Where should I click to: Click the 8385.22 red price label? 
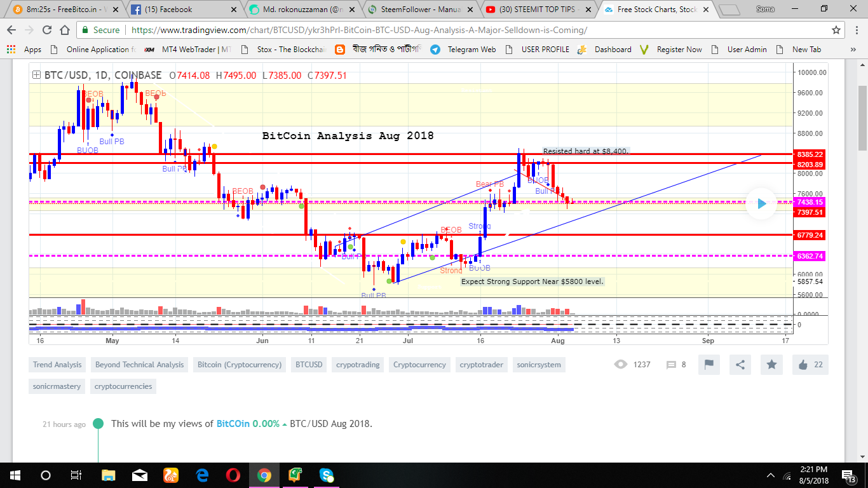[810, 154]
